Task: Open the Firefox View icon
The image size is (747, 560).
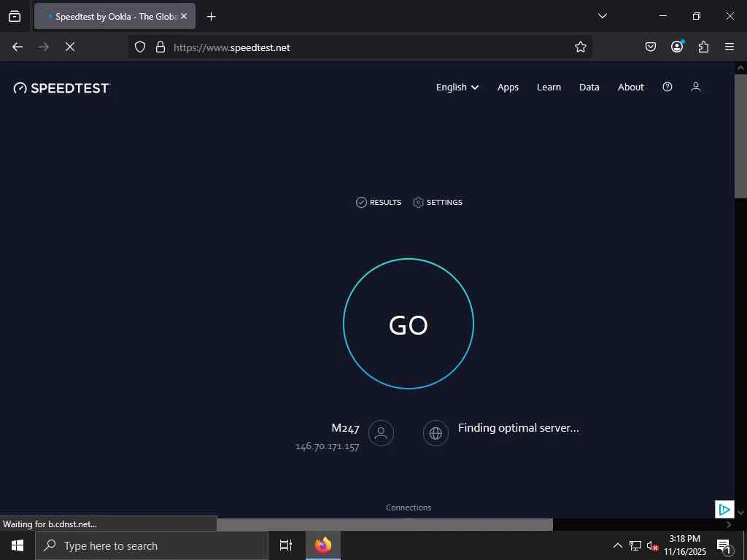Action: 15,16
